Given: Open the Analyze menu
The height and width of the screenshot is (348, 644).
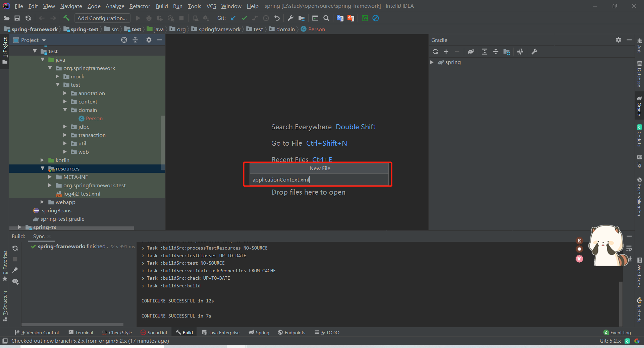Looking at the screenshot, I should 115,6.
